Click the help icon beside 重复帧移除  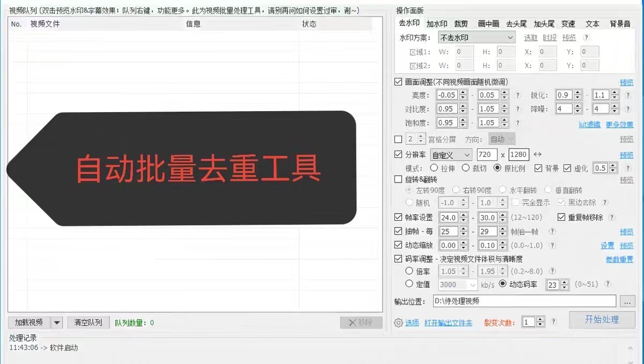click(x=612, y=217)
